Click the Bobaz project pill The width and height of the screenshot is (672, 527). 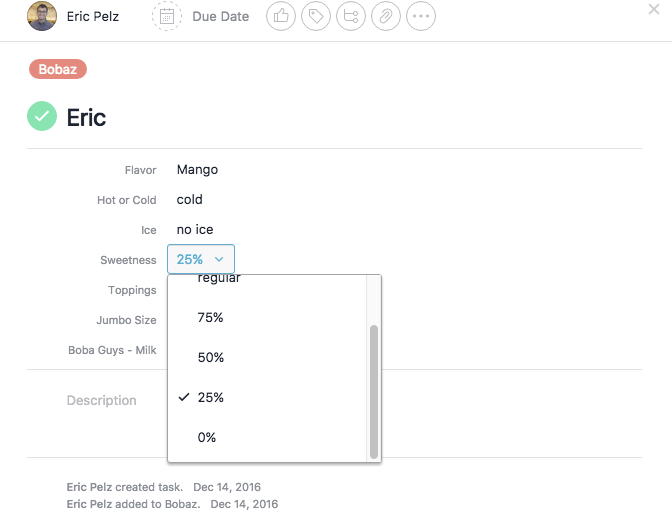tap(58, 69)
